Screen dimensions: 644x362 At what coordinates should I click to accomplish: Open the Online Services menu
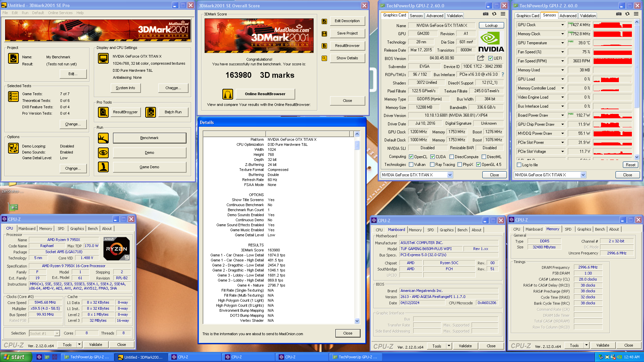click(60, 13)
